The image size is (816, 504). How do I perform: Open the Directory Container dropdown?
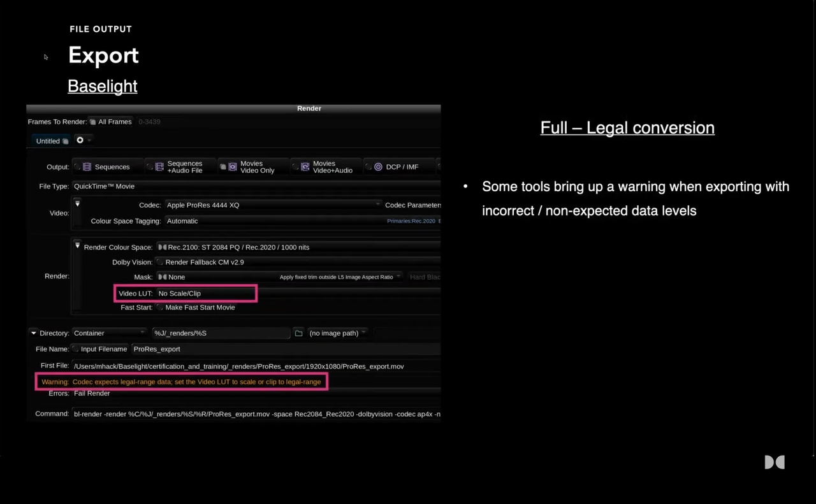108,333
